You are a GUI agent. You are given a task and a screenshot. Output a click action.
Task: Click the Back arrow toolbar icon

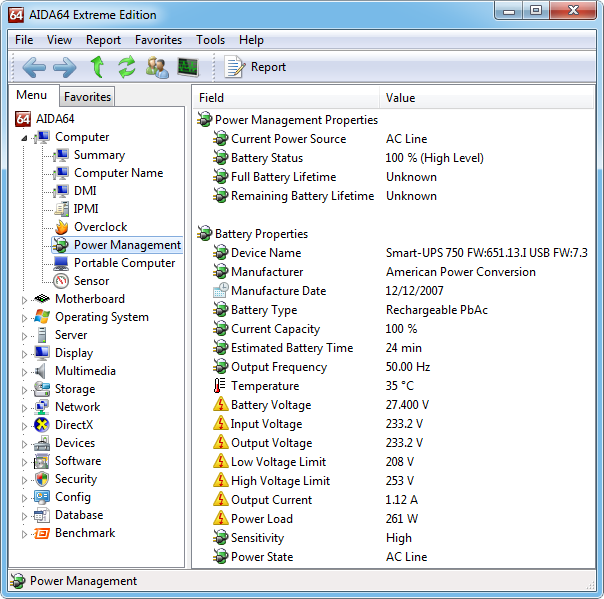pos(34,67)
